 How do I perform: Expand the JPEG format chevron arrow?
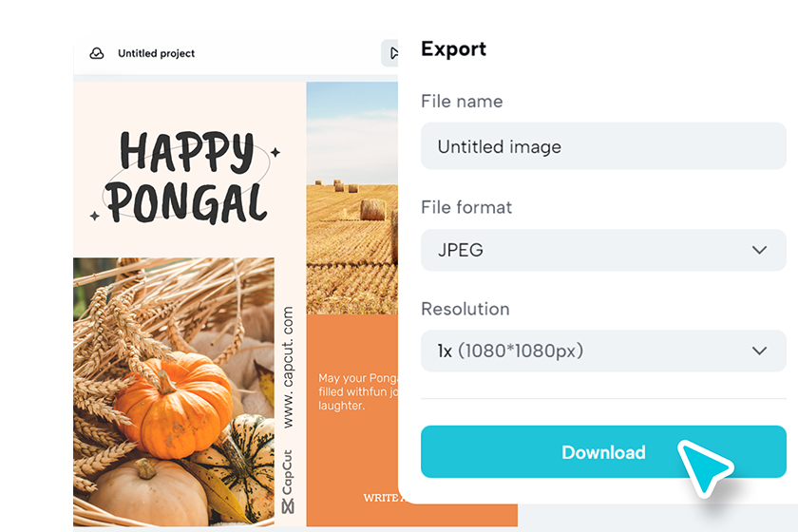tap(759, 250)
